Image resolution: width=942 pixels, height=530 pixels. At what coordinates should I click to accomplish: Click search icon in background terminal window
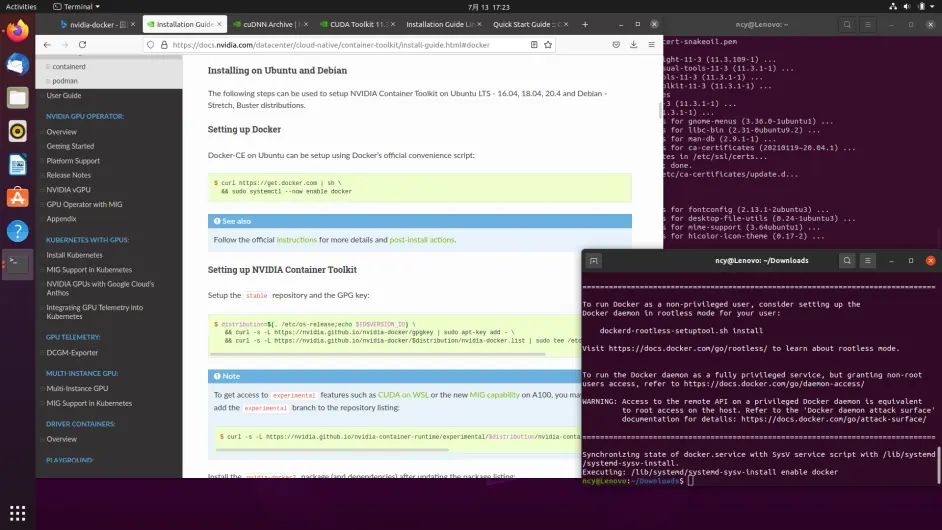coord(847,25)
